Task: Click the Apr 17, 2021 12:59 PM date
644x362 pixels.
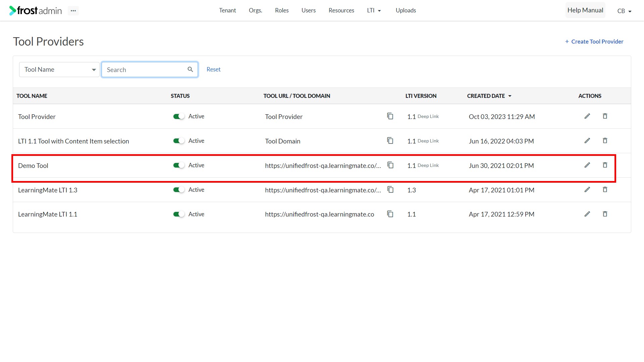Action: (501, 214)
